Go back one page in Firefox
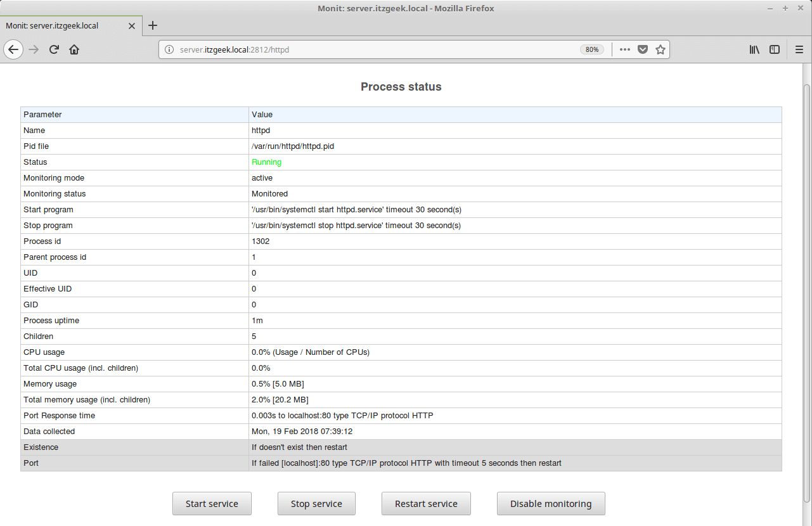 pyautogui.click(x=13, y=49)
